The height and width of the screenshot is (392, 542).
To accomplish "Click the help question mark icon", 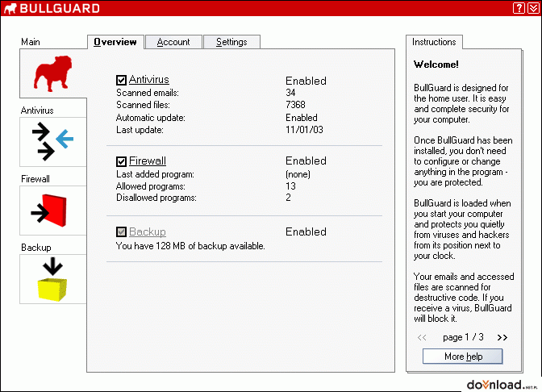I will (519, 7).
